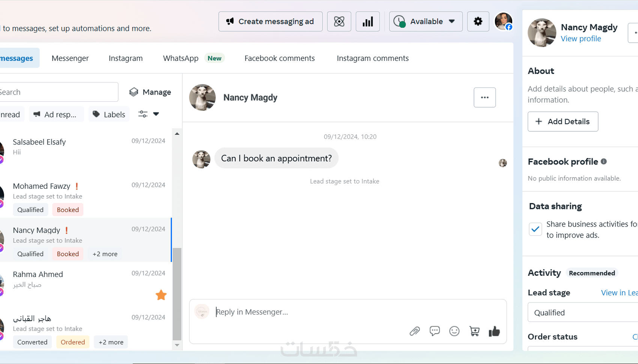
Task: Click the seen-by avatar next to the message
Action: coord(503,163)
